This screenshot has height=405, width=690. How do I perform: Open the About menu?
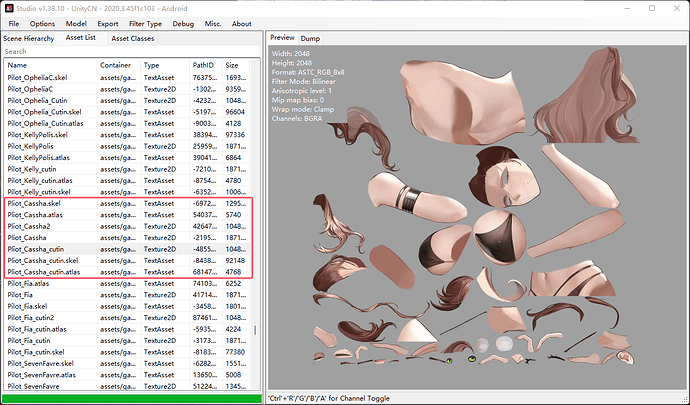click(x=242, y=23)
